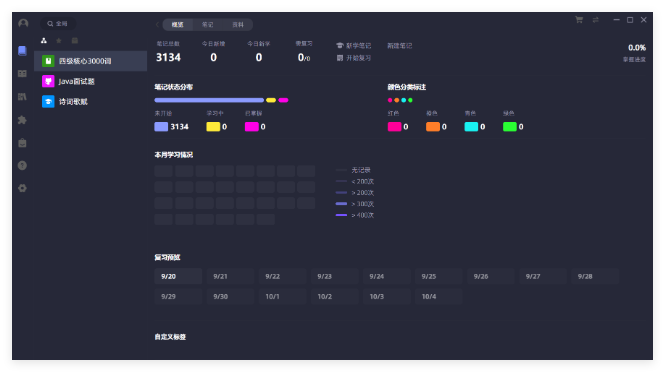Click the 3134 total notes count
665x372 pixels.
tap(168, 57)
